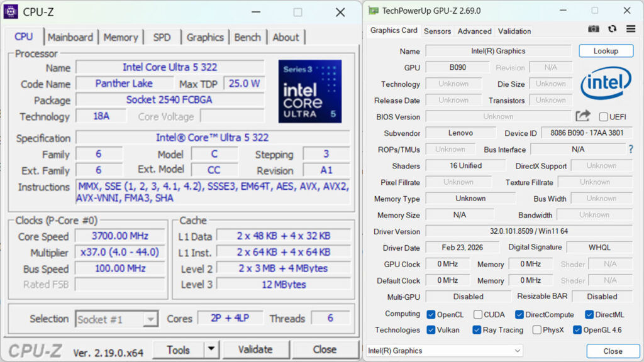644x362 pixels.
Task: Click the Shaders field 16 Unified
Action: (465, 166)
